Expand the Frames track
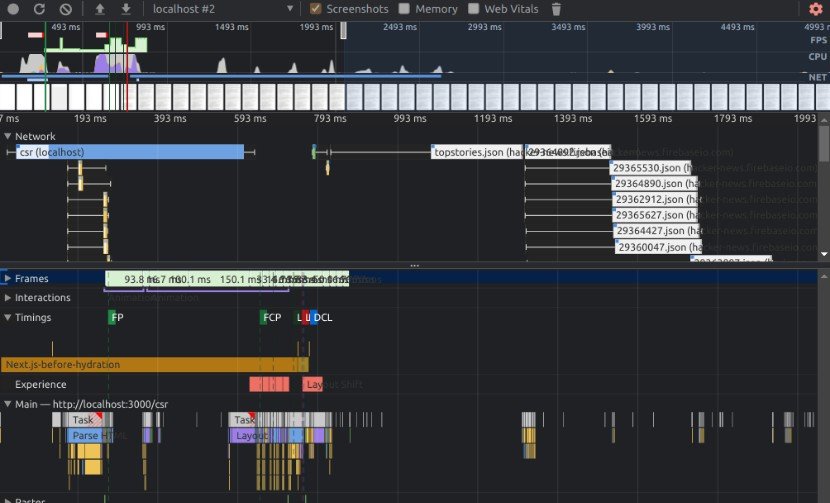Image resolution: width=830 pixels, height=503 pixels. (x=8, y=278)
